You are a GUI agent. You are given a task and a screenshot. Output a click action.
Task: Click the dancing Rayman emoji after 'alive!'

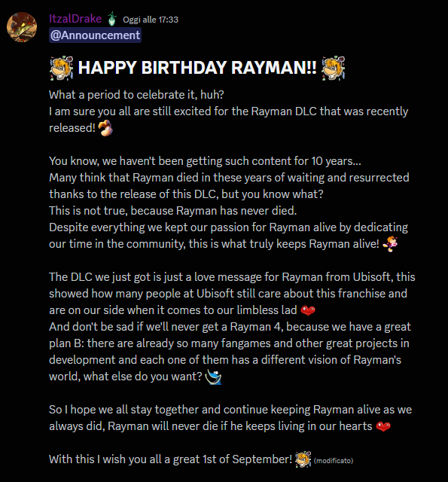point(391,244)
